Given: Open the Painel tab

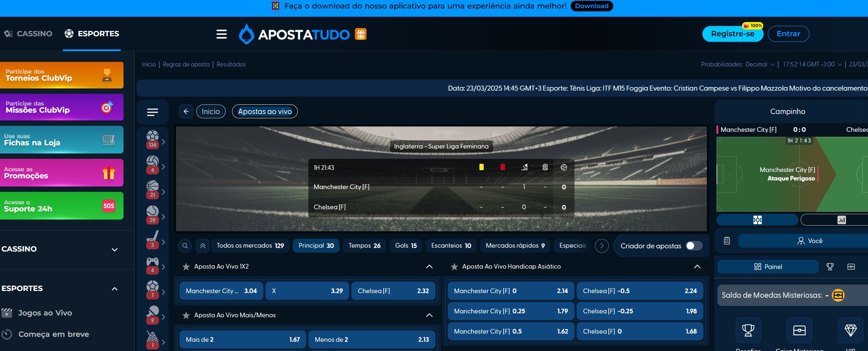Looking at the screenshot, I should (768, 267).
